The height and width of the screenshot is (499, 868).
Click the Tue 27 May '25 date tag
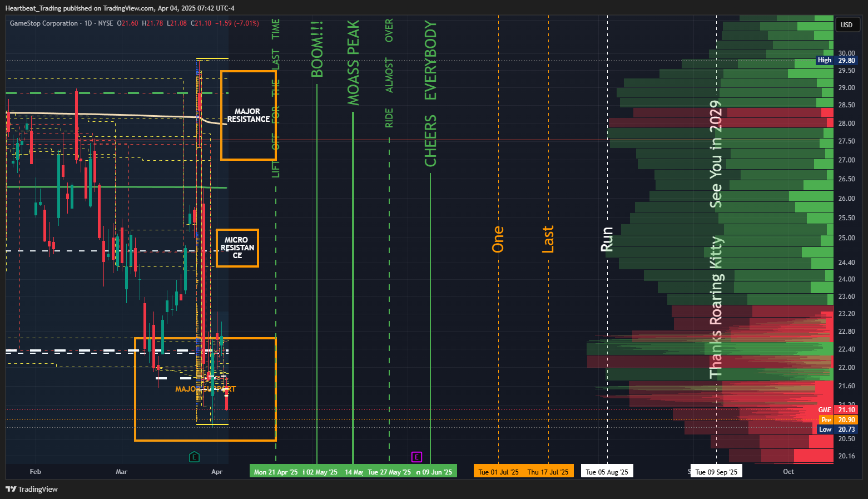pos(389,472)
